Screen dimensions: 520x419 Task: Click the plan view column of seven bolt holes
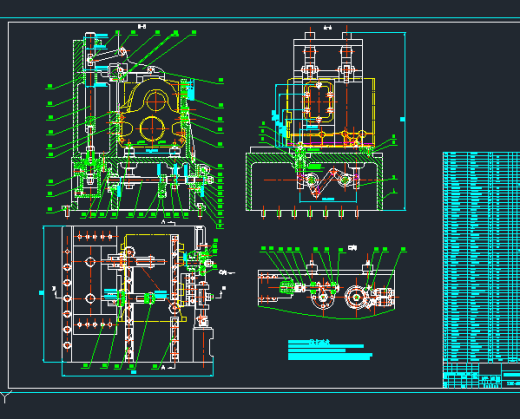[67, 298]
